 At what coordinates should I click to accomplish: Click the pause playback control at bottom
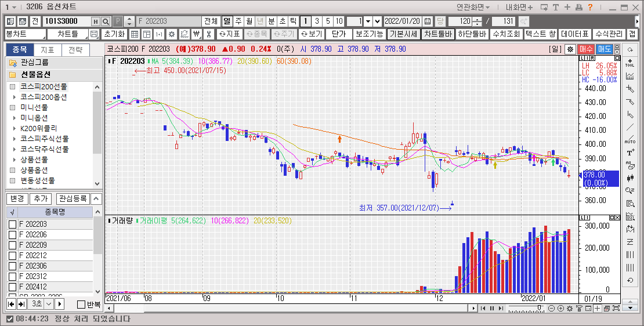492,309
